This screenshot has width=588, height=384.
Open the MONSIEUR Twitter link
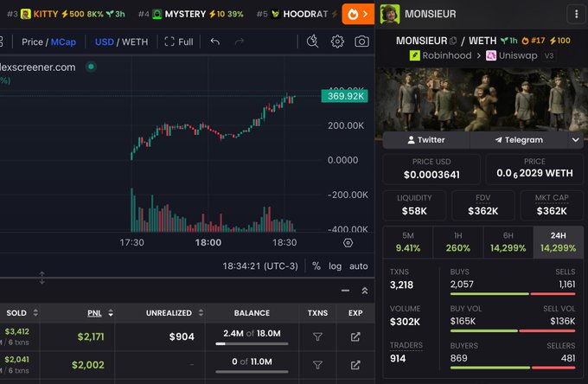click(426, 140)
